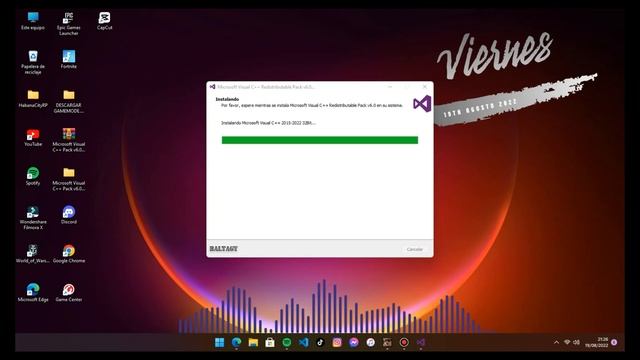The width and height of the screenshot is (640, 360).
Task: Open Este equipo desktop icon
Action: coord(33,21)
